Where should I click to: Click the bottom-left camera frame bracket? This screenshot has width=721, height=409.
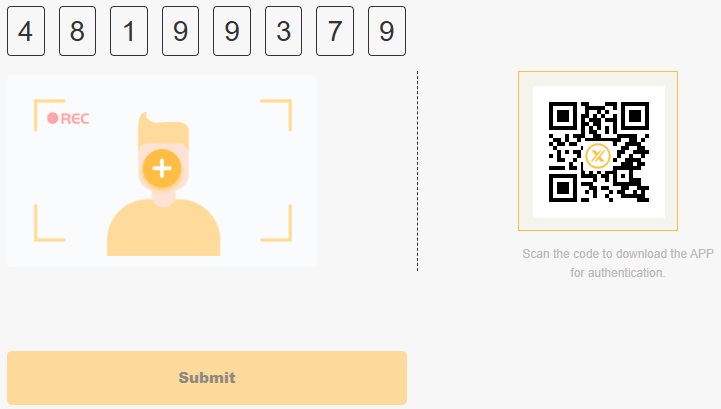tap(50, 223)
